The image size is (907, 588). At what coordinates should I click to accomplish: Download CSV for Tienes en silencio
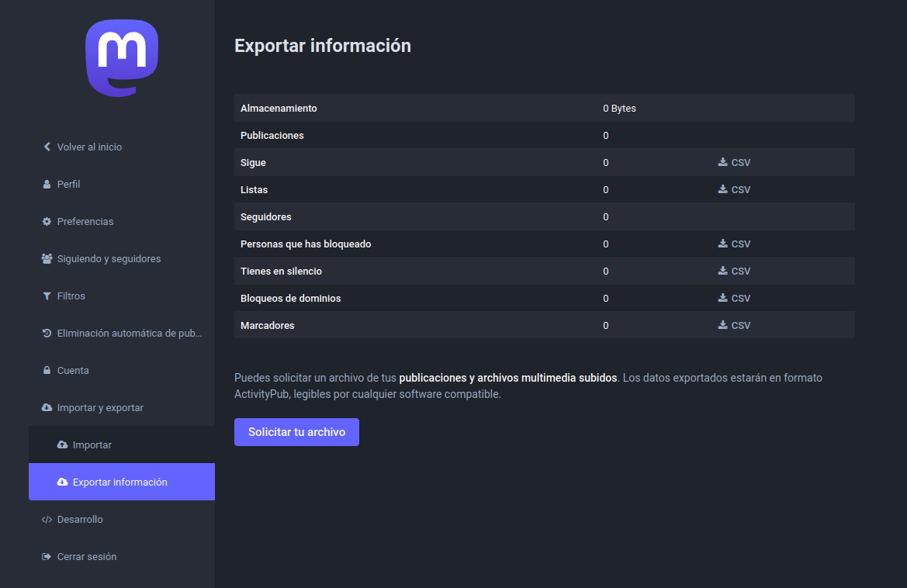point(734,272)
